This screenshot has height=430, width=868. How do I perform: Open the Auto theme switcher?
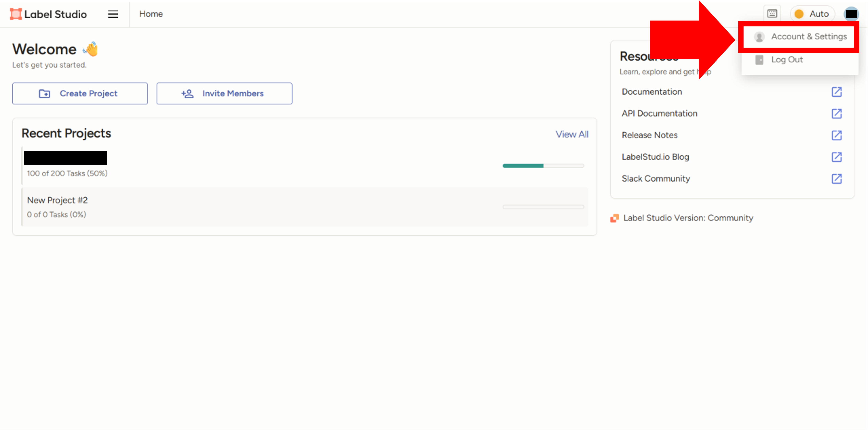tap(812, 14)
